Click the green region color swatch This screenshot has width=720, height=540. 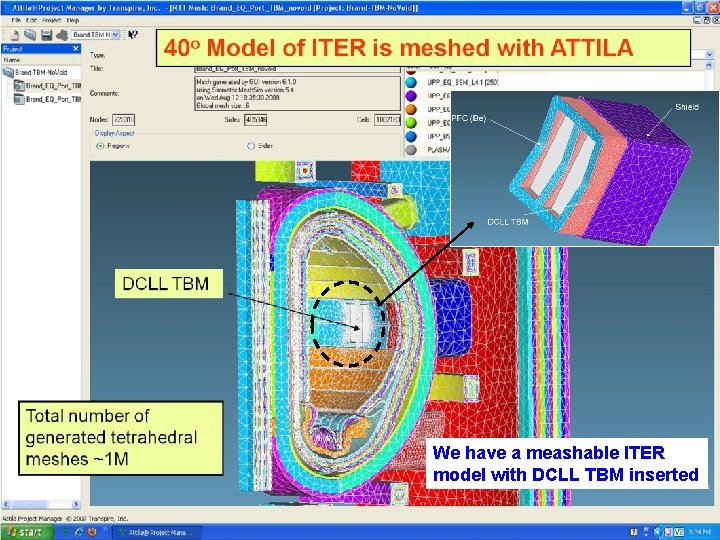pos(411,123)
